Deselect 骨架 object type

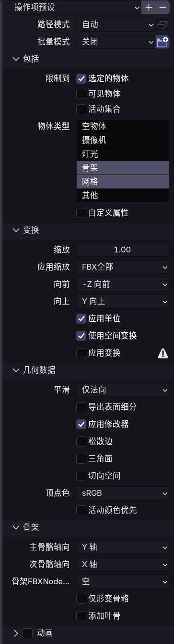(x=123, y=168)
